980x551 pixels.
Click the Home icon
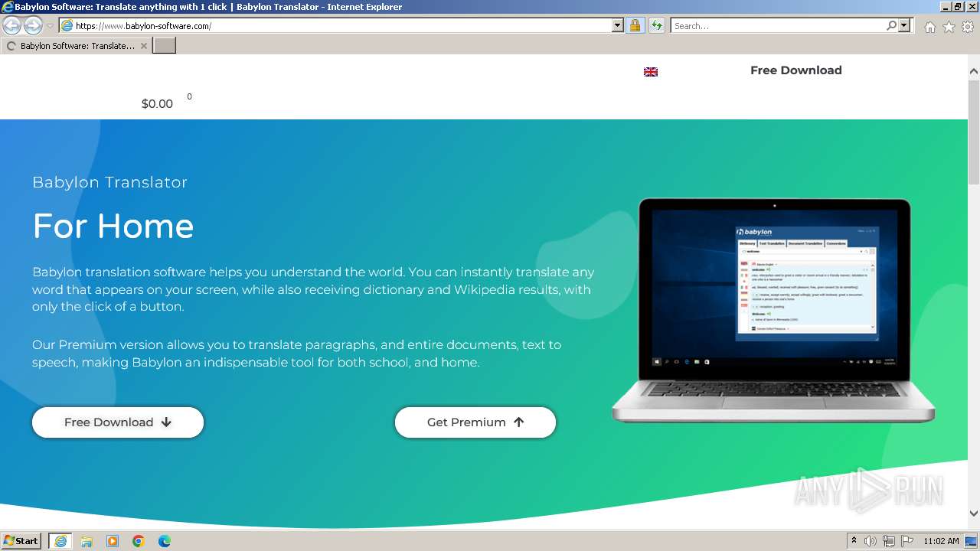click(x=929, y=27)
